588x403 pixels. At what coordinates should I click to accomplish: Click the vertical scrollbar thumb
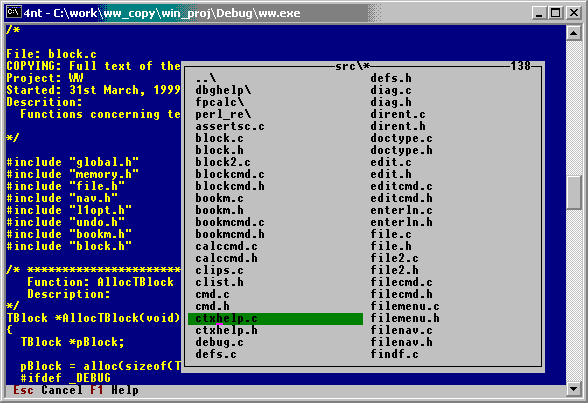[573, 192]
